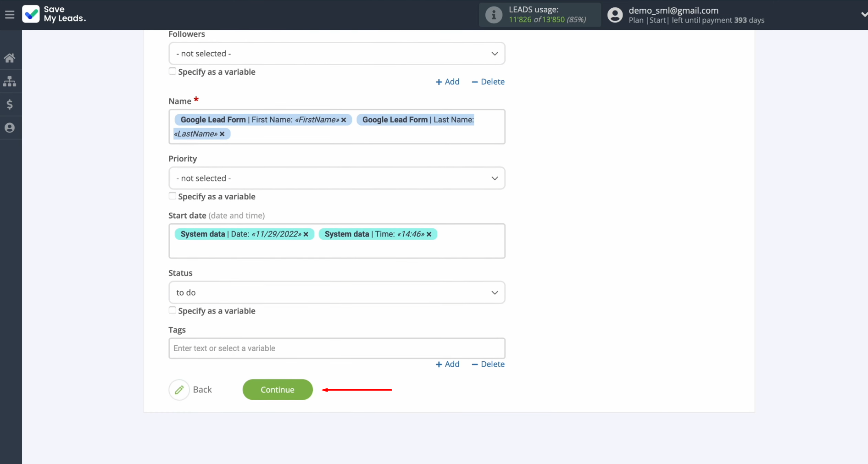Image resolution: width=868 pixels, height=464 pixels.
Task: Click Delete link below Tags
Action: (x=488, y=364)
